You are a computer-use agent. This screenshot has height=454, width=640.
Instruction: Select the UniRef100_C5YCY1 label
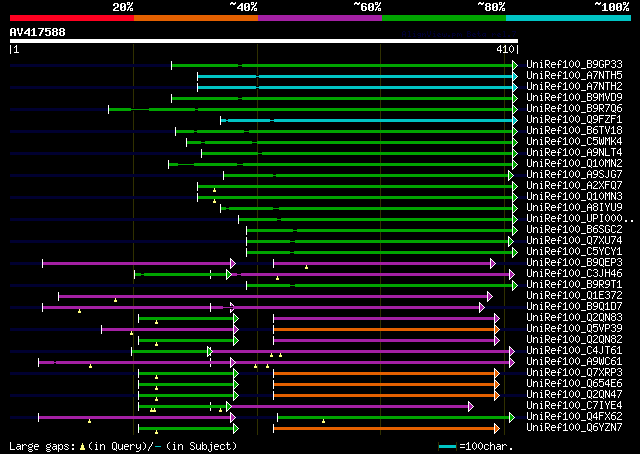pos(574,252)
